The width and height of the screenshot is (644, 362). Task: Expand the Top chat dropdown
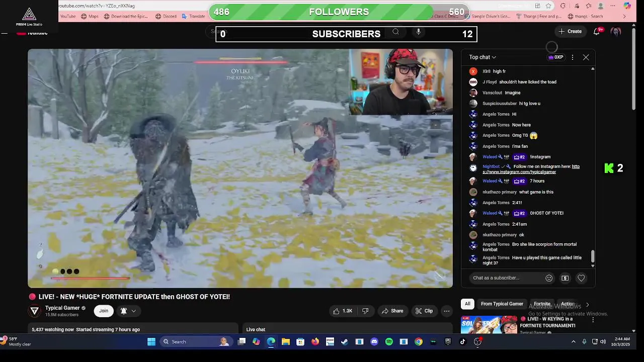click(x=482, y=57)
